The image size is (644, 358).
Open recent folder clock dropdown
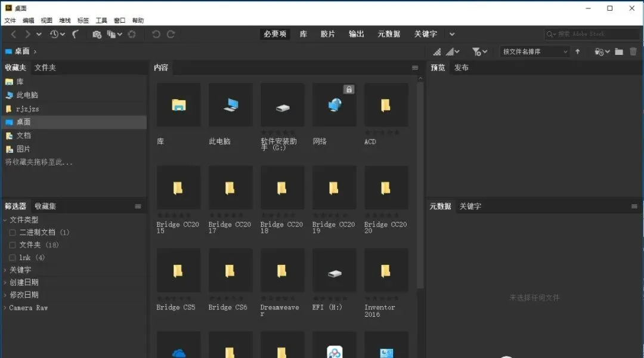tap(602, 52)
